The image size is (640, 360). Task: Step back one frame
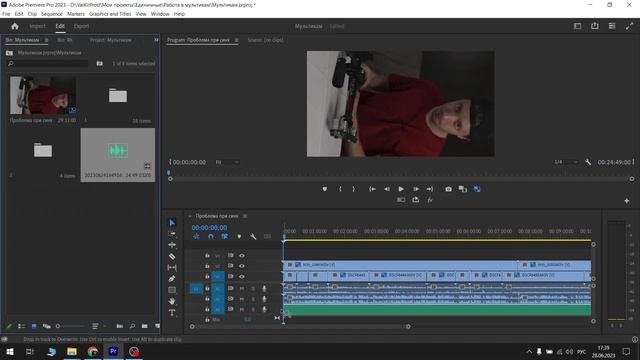387,189
